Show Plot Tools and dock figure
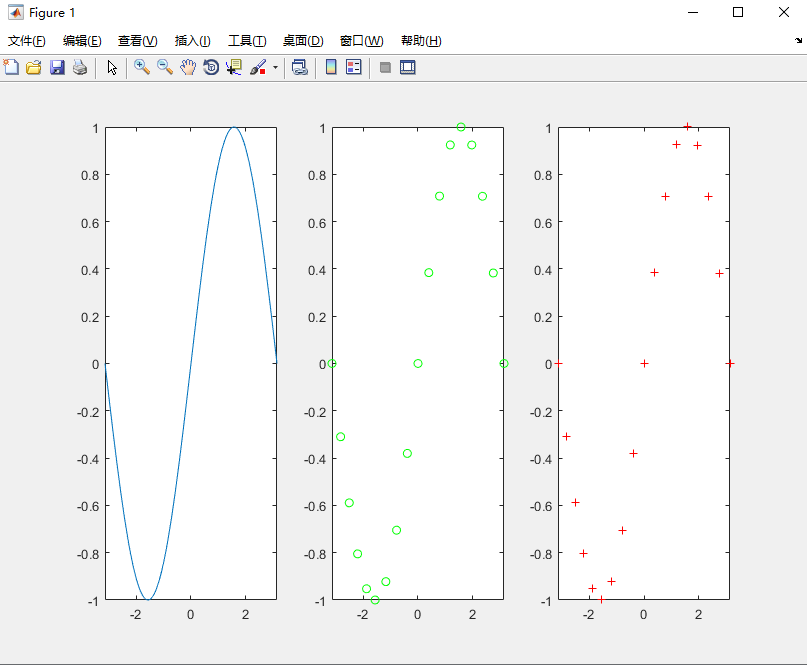This screenshot has width=807, height=665. (406, 67)
